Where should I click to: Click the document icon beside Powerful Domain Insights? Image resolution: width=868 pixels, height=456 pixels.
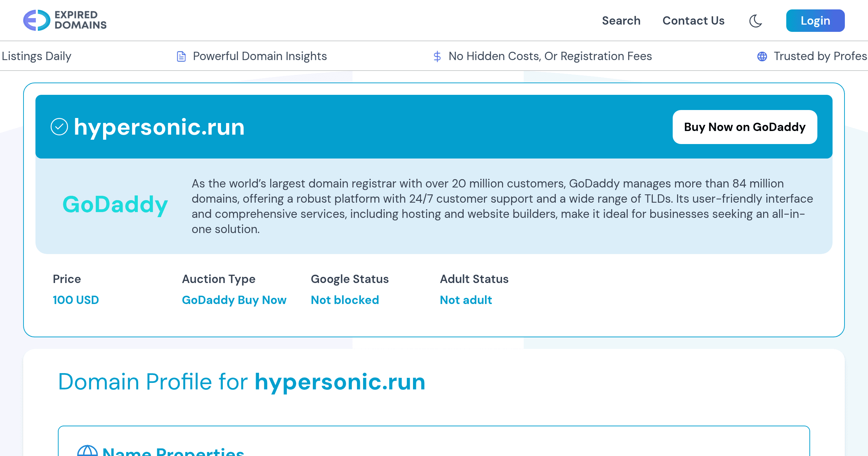click(x=181, y=56)
